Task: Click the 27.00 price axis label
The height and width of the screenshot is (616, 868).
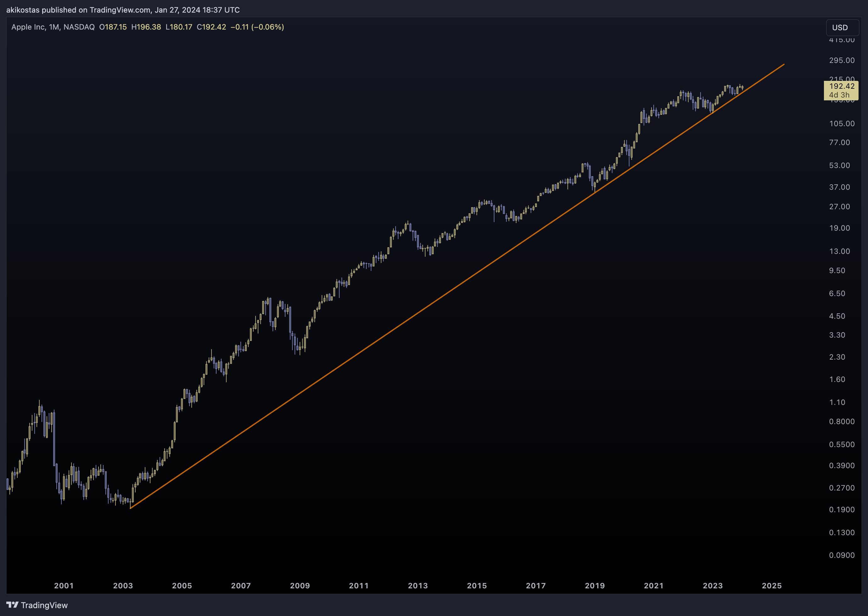Action: (x=840, y=207)
